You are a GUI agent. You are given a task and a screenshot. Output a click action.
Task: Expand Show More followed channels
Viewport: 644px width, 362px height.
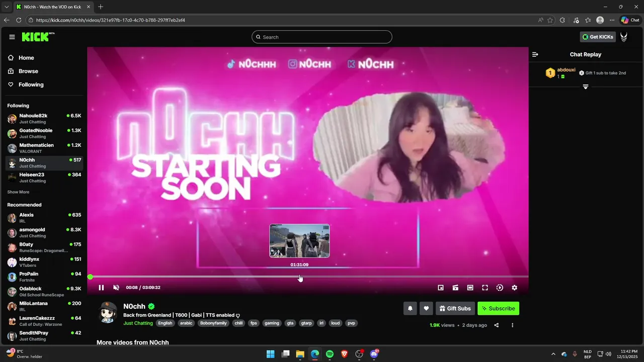pos(18,192)
